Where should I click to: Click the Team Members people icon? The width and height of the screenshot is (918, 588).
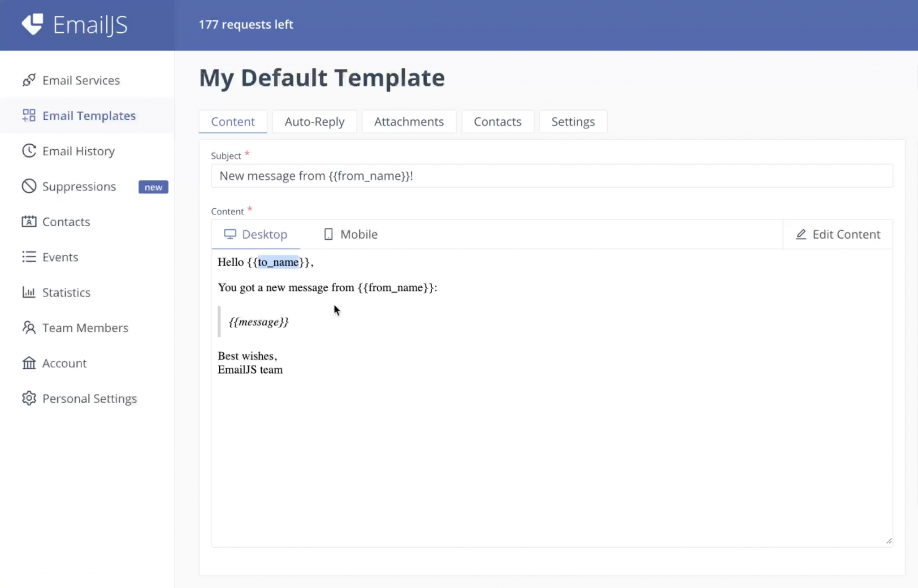[29, 328]
